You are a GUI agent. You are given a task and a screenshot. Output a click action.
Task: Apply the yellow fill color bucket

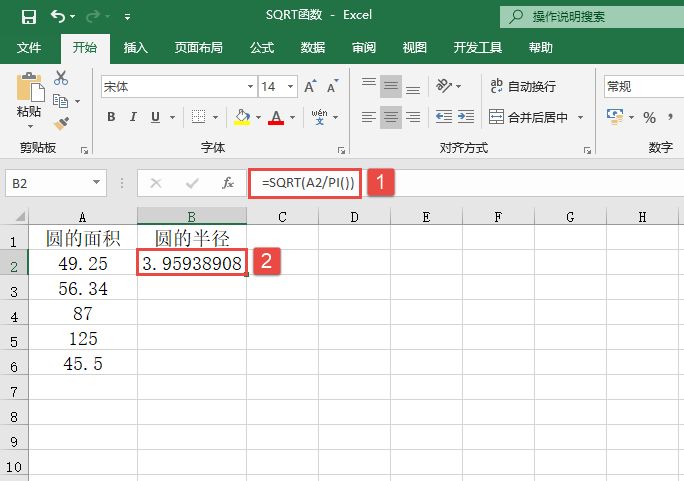(242, 117)
